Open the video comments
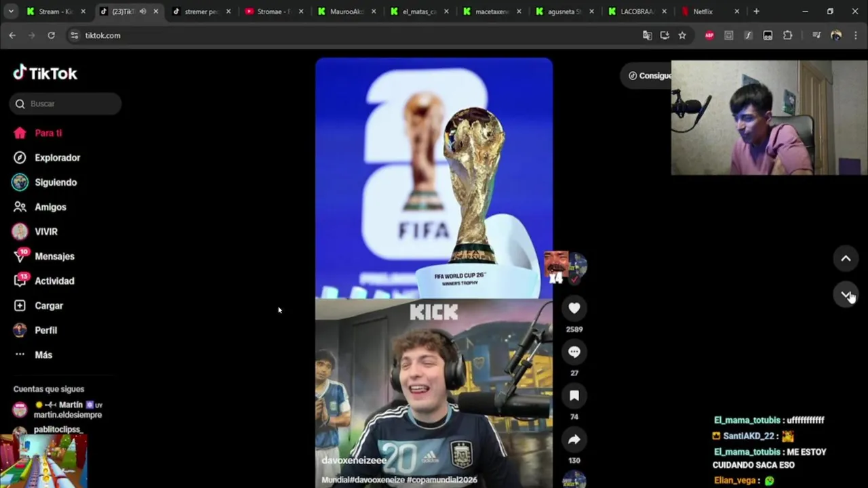The height and width of the screenshot is (488, 868). pyautogui.click(x=574, y=352)
